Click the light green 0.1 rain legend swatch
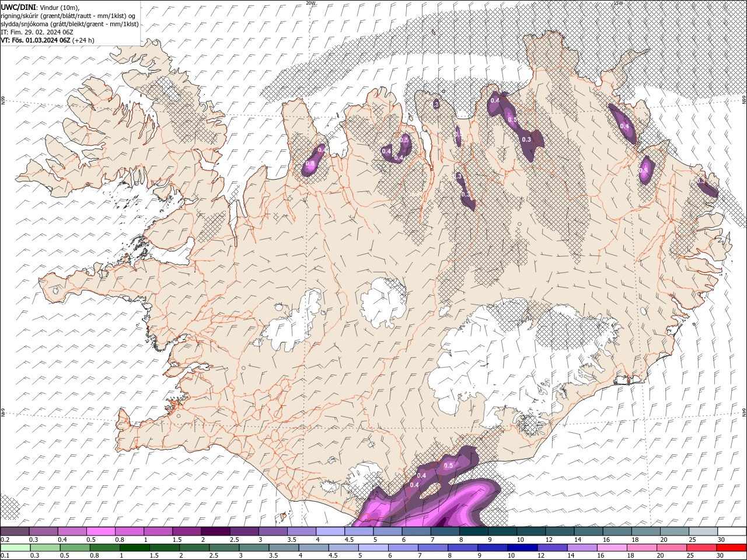 click(x=15, y=548)
